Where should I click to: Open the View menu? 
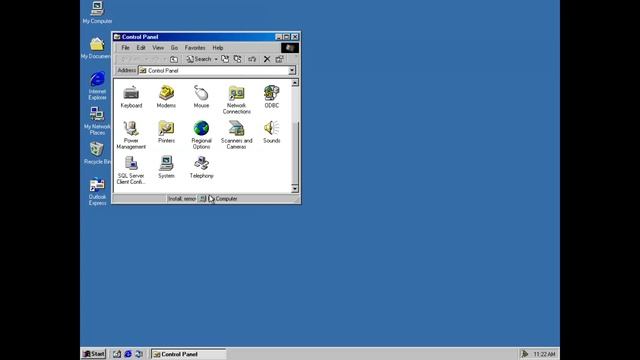pos(158,48)
